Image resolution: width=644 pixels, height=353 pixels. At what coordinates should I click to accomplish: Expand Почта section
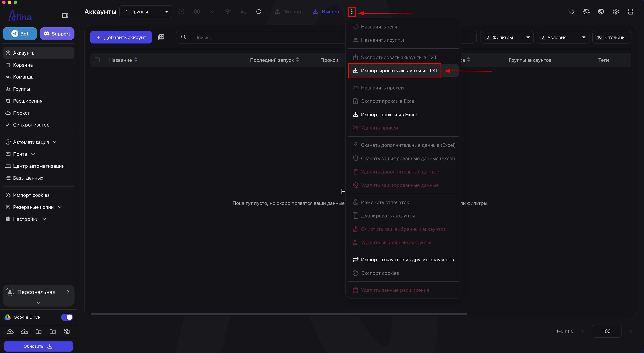coord(39,154)
